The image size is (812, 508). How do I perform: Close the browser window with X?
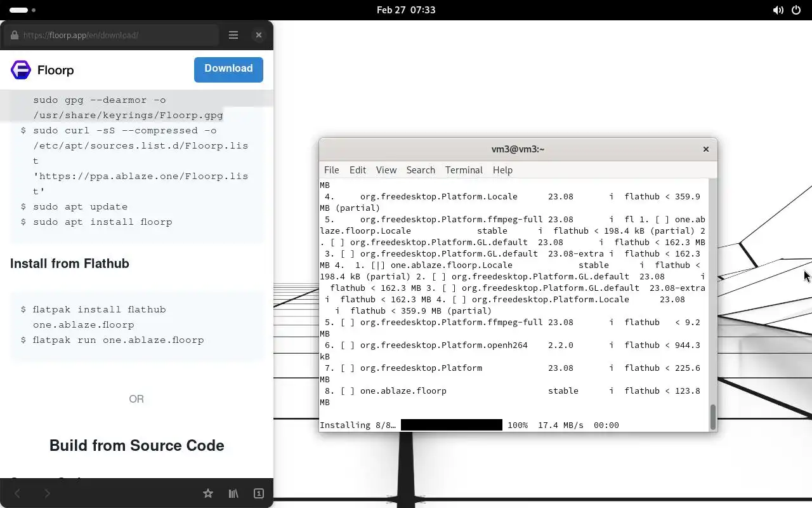pos(258,35)
